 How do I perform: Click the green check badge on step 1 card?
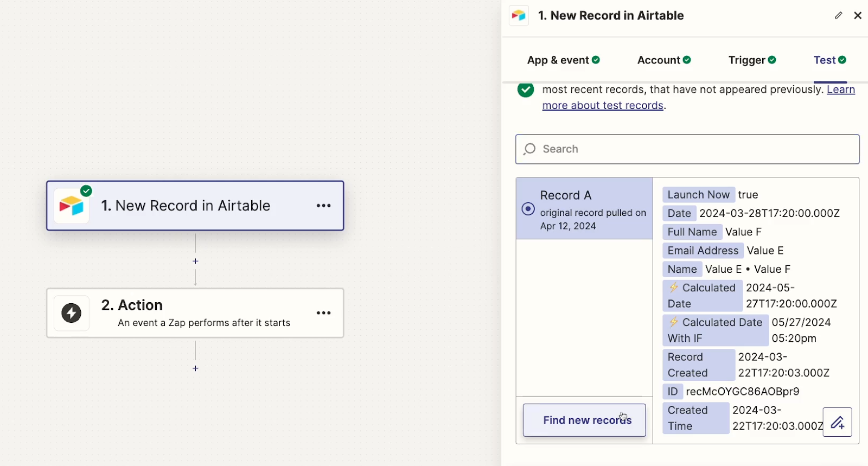pos(86,190)
